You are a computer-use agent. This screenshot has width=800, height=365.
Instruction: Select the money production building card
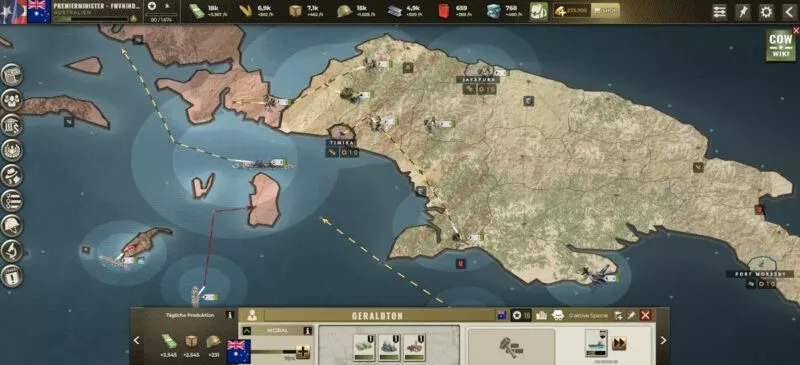[x=364, y=348]
